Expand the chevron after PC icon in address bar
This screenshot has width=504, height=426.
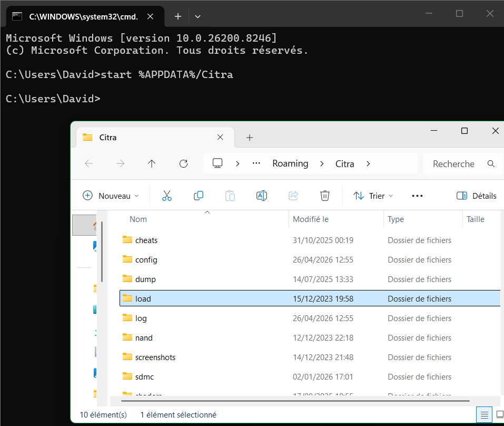(238, 164)
